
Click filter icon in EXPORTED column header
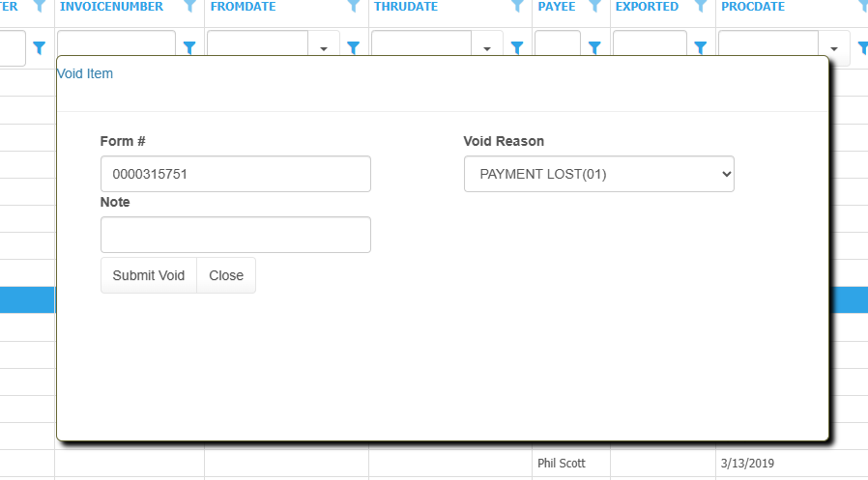point(701,6)
